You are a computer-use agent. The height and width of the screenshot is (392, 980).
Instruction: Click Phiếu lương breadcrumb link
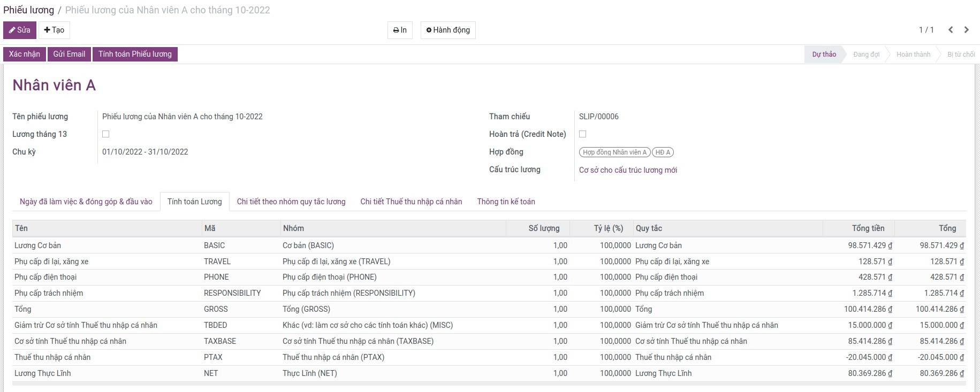28,10
